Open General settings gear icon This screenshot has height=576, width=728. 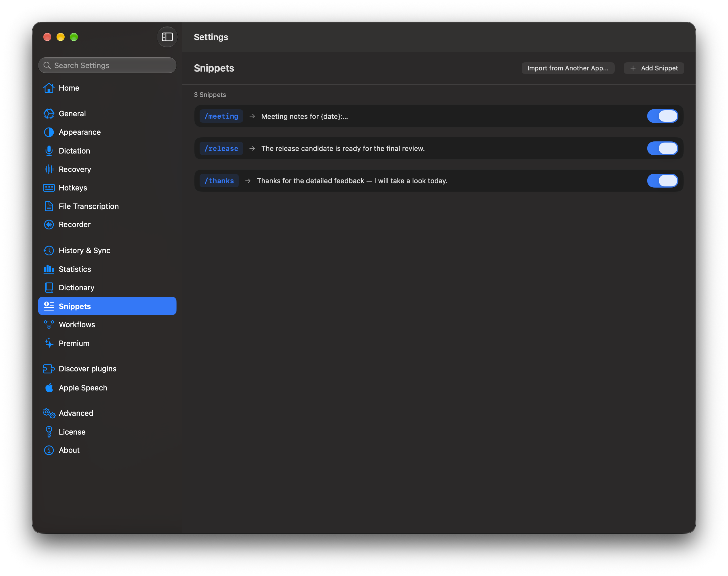click(x=49, y=114)
